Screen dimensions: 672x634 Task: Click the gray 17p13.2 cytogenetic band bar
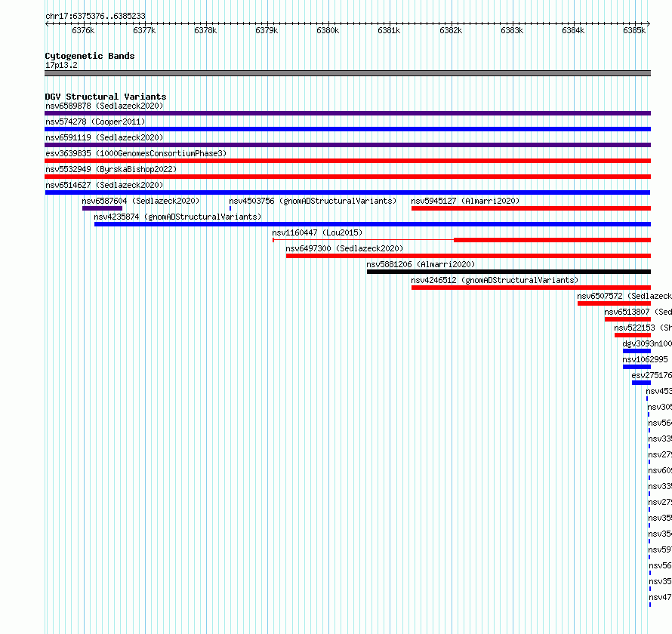pyautogui.click(x=347, y=73)
